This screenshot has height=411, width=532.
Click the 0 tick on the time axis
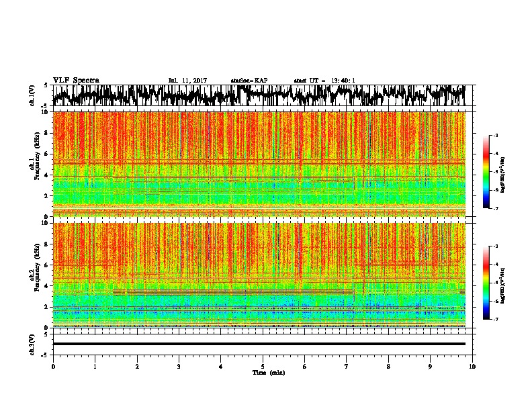(53, 367)
